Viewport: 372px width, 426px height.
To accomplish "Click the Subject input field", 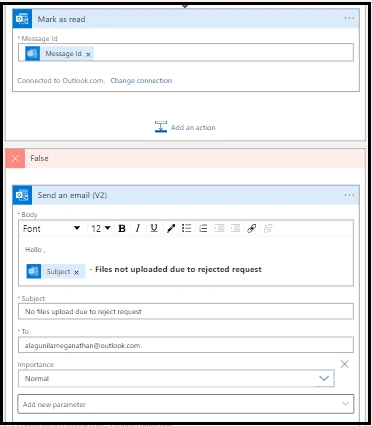I will click(x=186, y=311).
